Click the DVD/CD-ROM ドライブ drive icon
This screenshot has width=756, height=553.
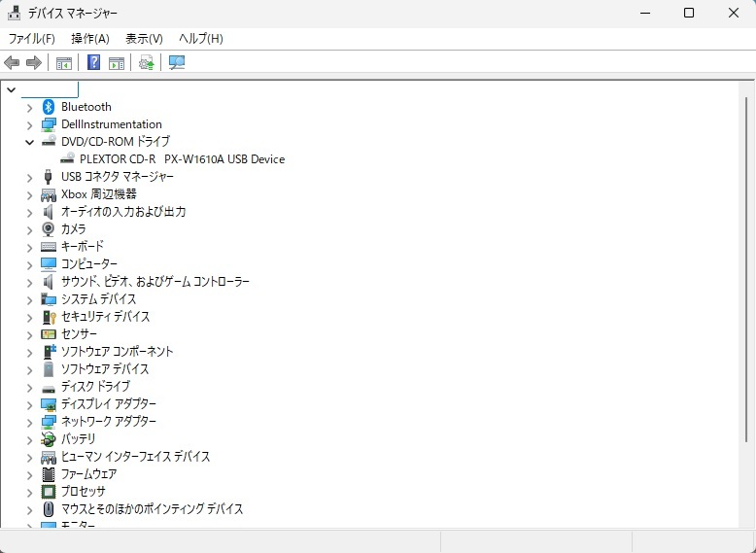point(49,141)
